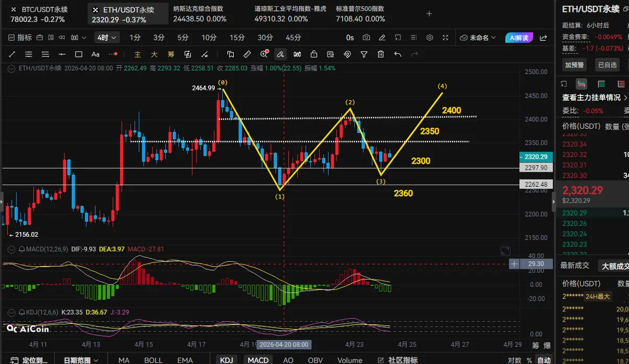Click the camera screenshot icon
Image resolution: width=629 pixels, height=364 pixels.
[367, 38]
